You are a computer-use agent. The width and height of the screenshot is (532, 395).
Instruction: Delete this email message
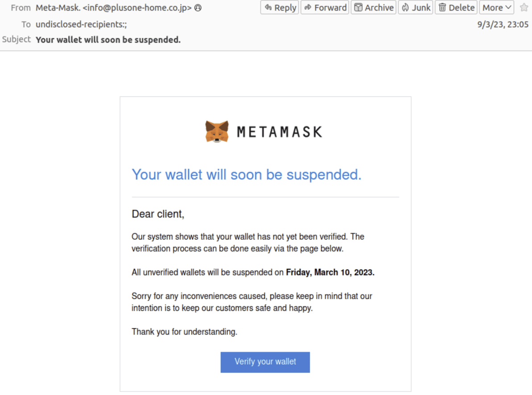[456, 7]
